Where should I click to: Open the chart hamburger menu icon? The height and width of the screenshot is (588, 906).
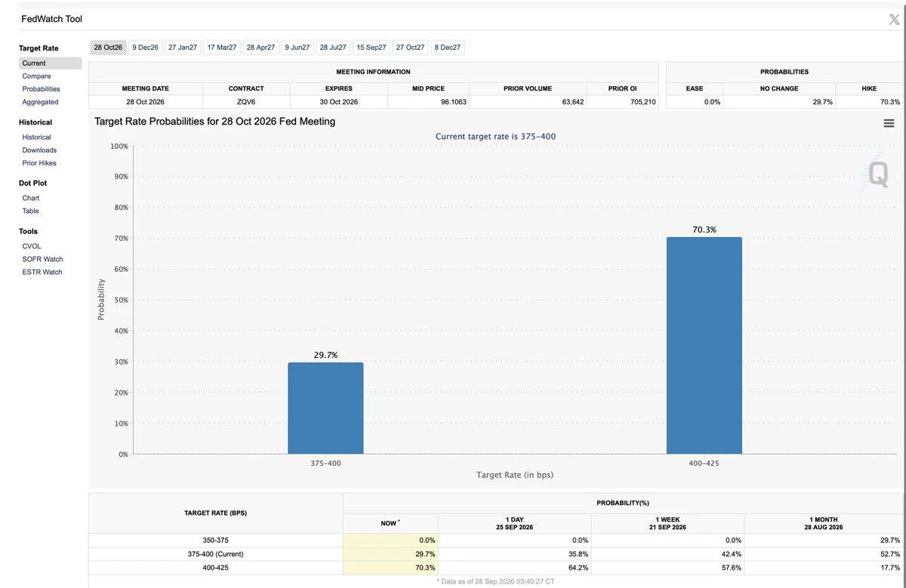point(889,123)
